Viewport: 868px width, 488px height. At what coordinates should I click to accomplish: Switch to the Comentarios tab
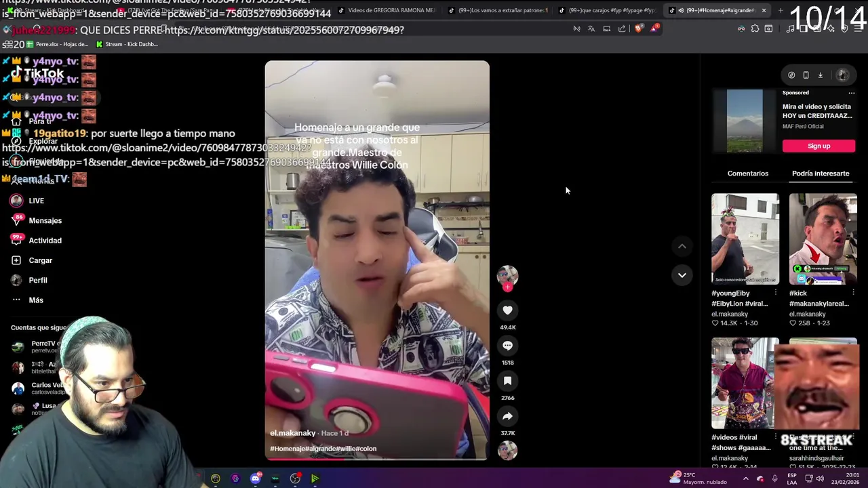748,174
